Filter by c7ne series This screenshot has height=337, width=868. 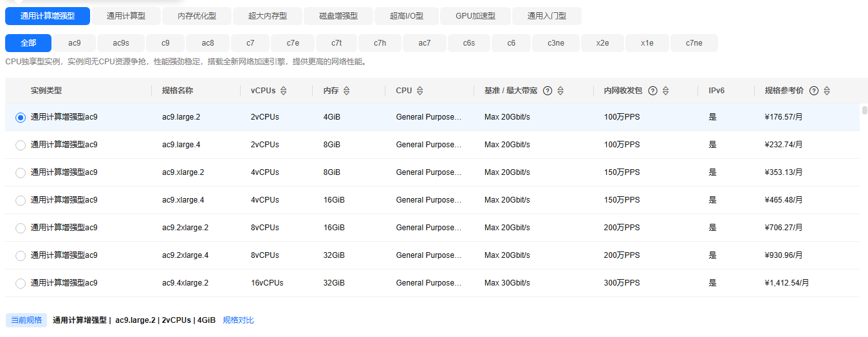[x=694, y=43]
